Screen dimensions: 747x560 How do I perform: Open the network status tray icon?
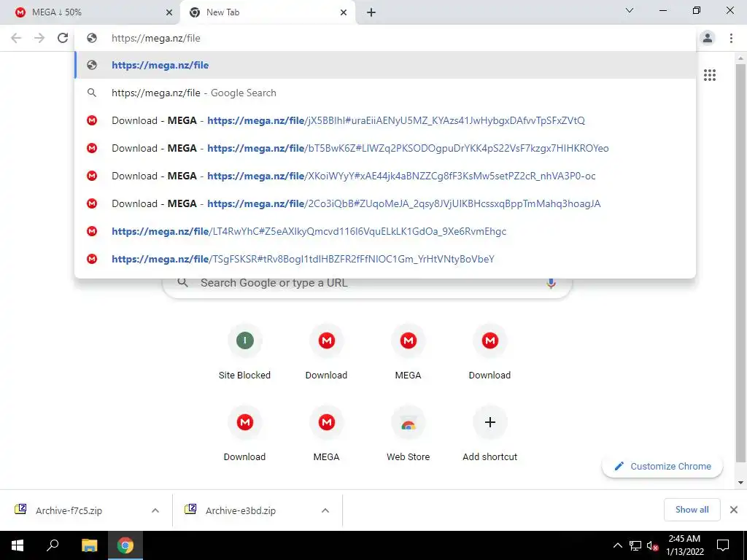pyautogui.click(x=635, y=545)
